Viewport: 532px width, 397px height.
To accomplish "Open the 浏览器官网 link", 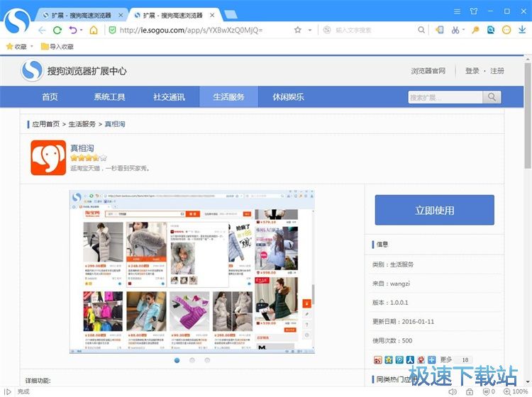I will (x=428, y=71).
